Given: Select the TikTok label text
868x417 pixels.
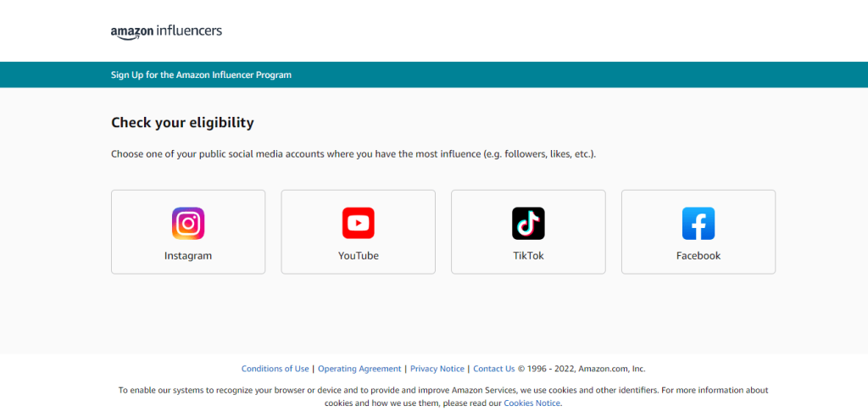Looking at the screenshot, I should [528, 256].
